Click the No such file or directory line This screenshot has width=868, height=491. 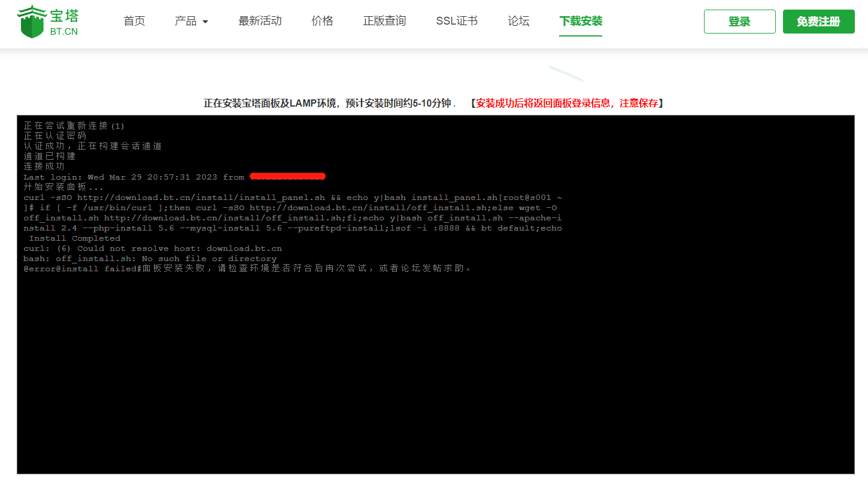[x=150, y=259]
